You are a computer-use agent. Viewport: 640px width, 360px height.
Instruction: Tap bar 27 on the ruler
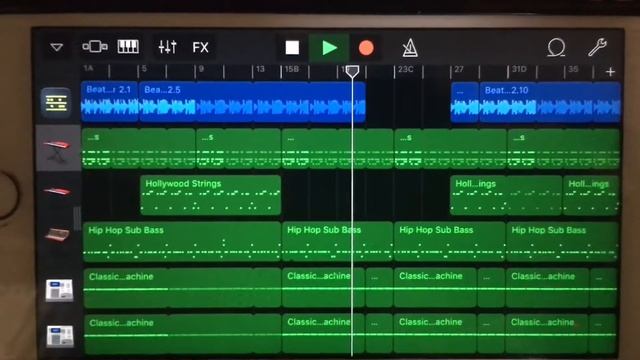pyautogui.click(x=459, y=69)
